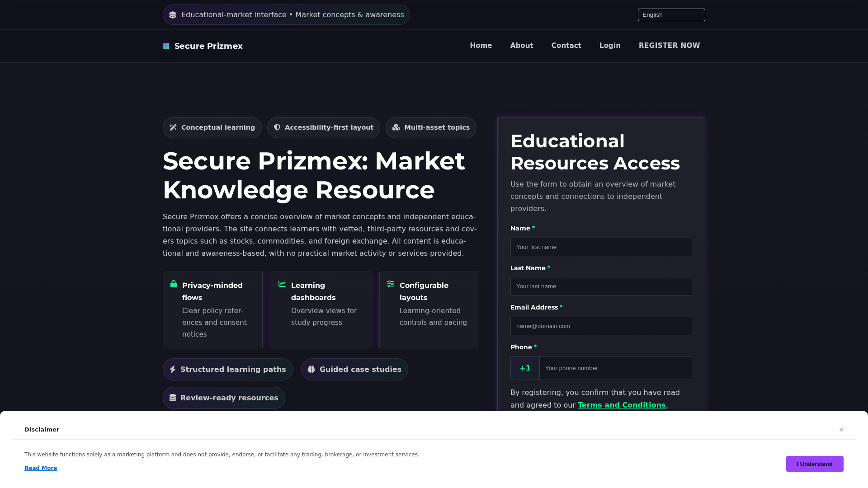The width and height of the screenshot is (868, 488).
Task: Click the magic wand icon on Conceptual learning
Action: coord(173,127)
